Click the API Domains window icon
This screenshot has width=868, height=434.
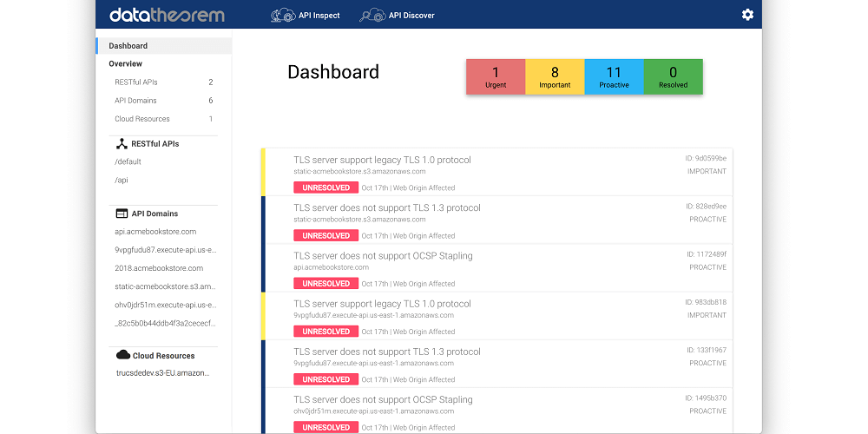(122, 214)
